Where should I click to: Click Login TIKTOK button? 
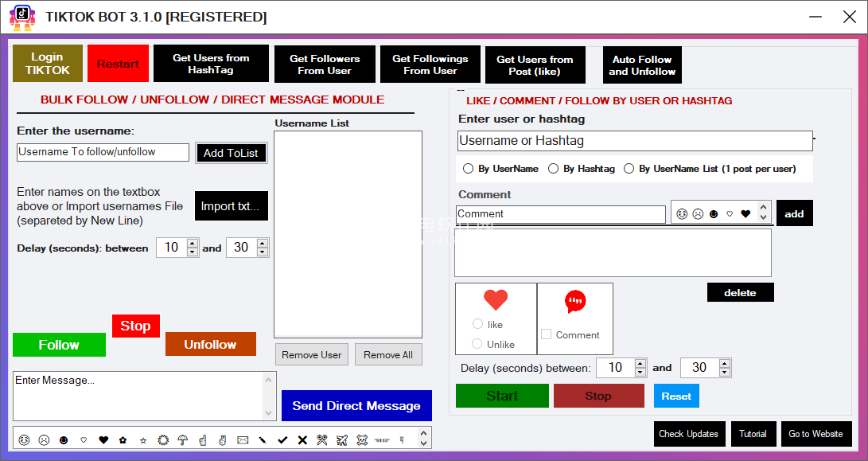point(48,63)
